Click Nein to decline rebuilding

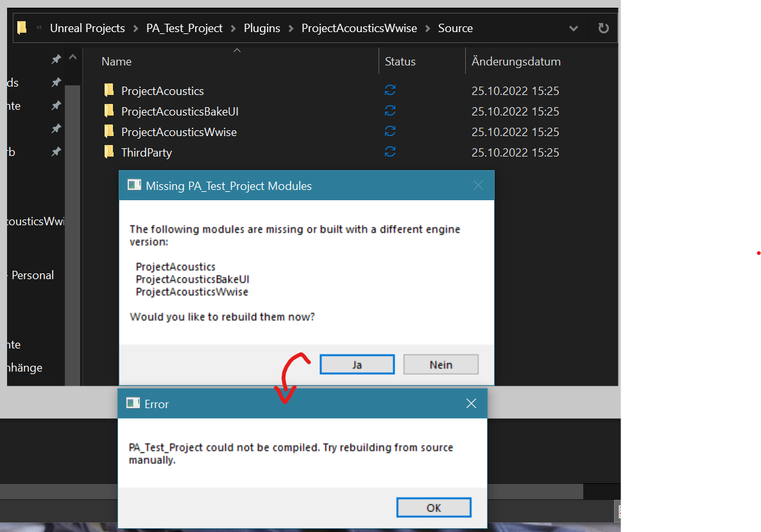[x=441, y=365]
